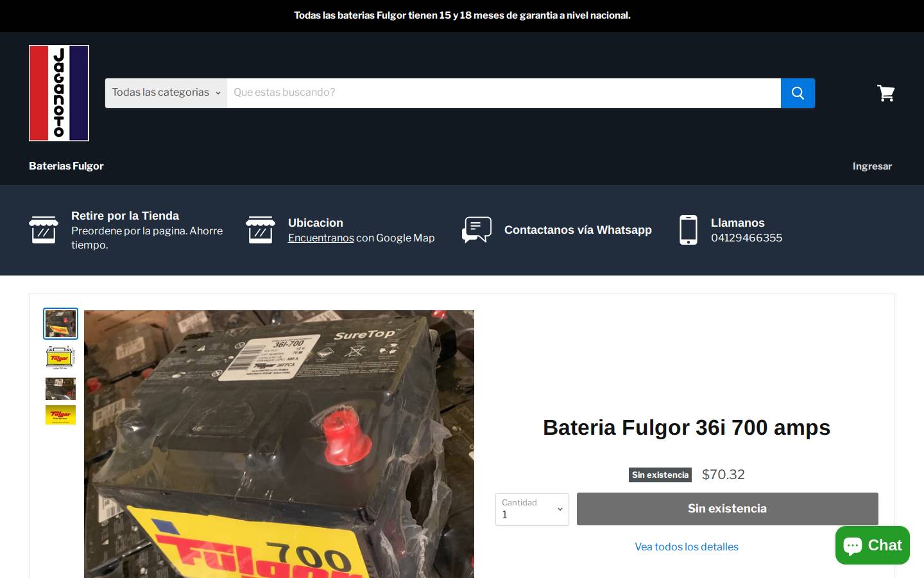The width and height of the screenshot is (924, 578).
Task: Open the Shopify Chat widget
Action: [x=873, y=545]
